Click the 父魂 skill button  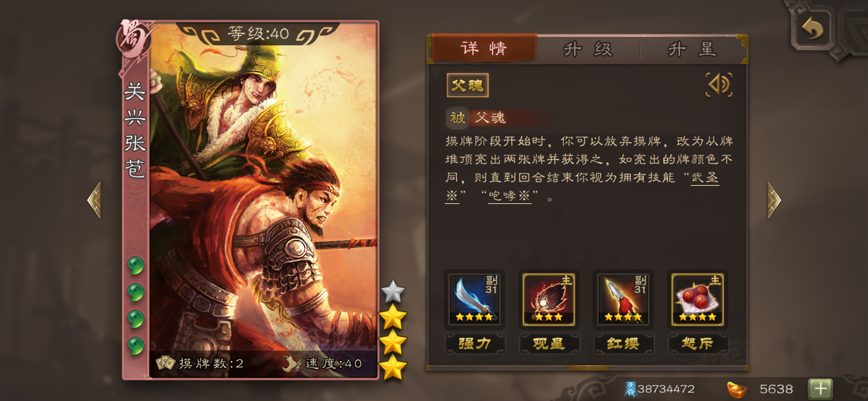click(x=467, y=86)
